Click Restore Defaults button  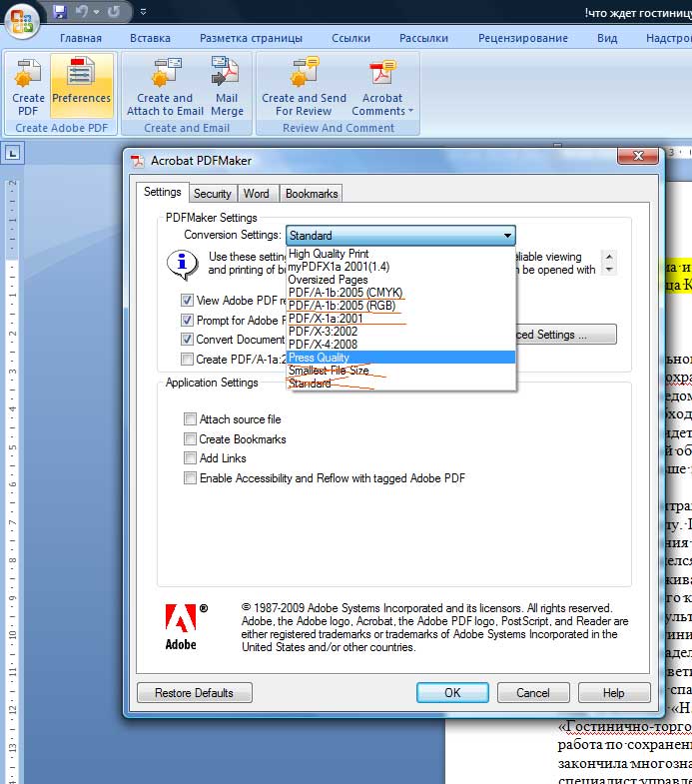(195, 692)
